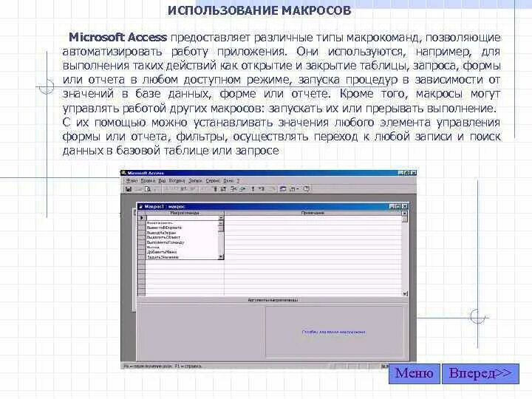Open the Запуск menu
The height and width of the screenshot is (399, 532).
(195, 181)
